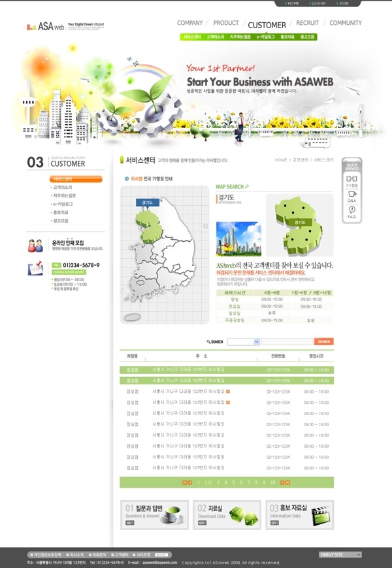392x568 pixels.
Task: Click the 3D Gyeonggi-do detail map
Action: point(299,225)
